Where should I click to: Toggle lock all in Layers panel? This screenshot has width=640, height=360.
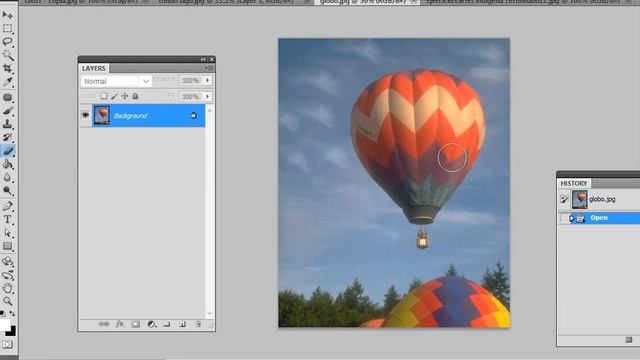[135, 96]
